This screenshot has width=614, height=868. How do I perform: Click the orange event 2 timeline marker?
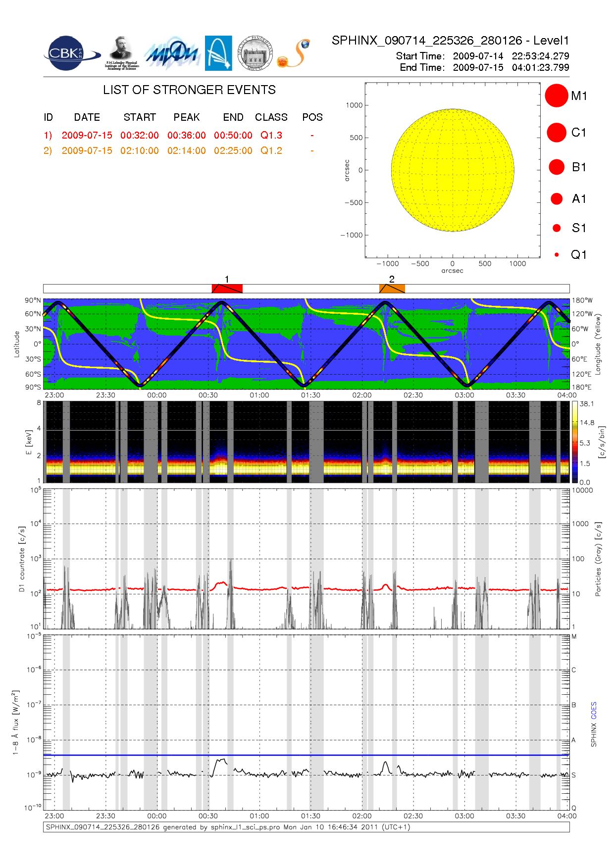[392, 289]
